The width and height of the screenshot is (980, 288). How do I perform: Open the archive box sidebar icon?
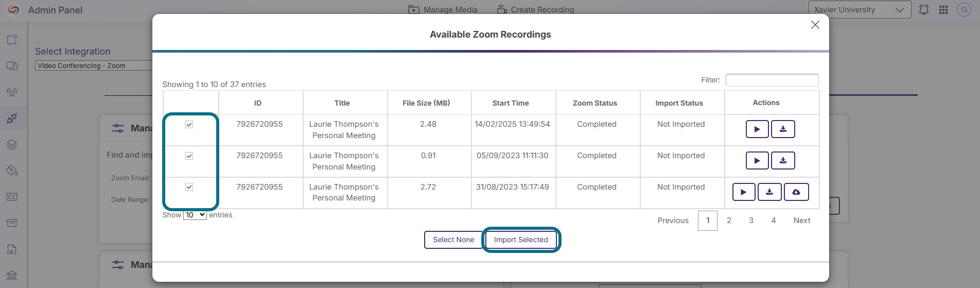pos(12,223)
